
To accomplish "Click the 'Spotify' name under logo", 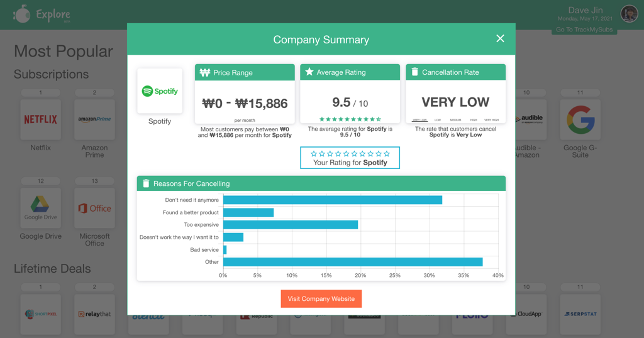I will tap(160, 121).
